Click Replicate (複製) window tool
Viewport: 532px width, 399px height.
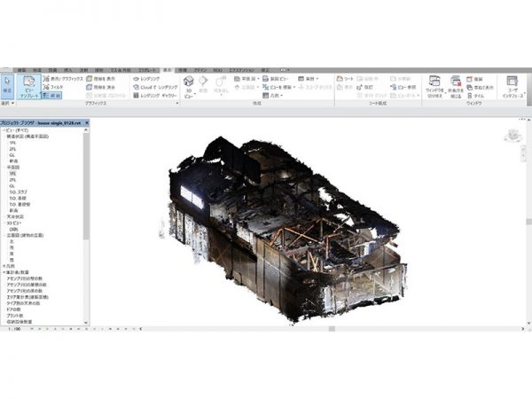point(474,79)
